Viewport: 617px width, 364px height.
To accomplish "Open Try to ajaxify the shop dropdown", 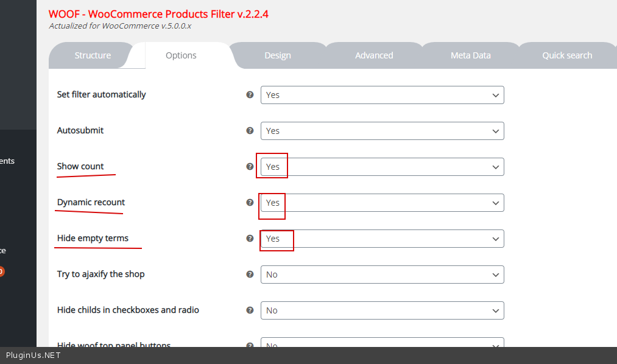I will click(x=382, y=275).
